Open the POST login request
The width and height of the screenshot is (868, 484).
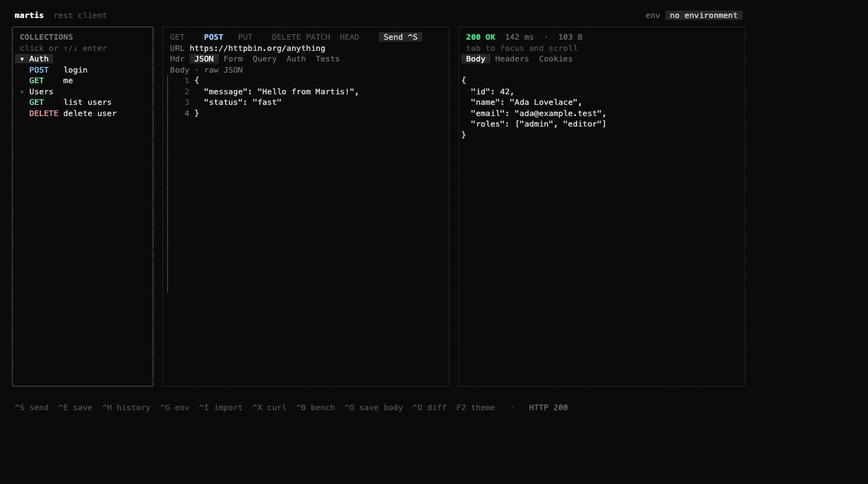[x=58, y=70]
